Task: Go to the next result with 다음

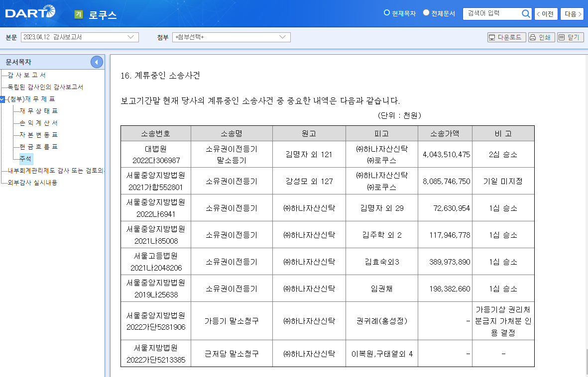Action: pyautogui.click(x=573, y=14)
